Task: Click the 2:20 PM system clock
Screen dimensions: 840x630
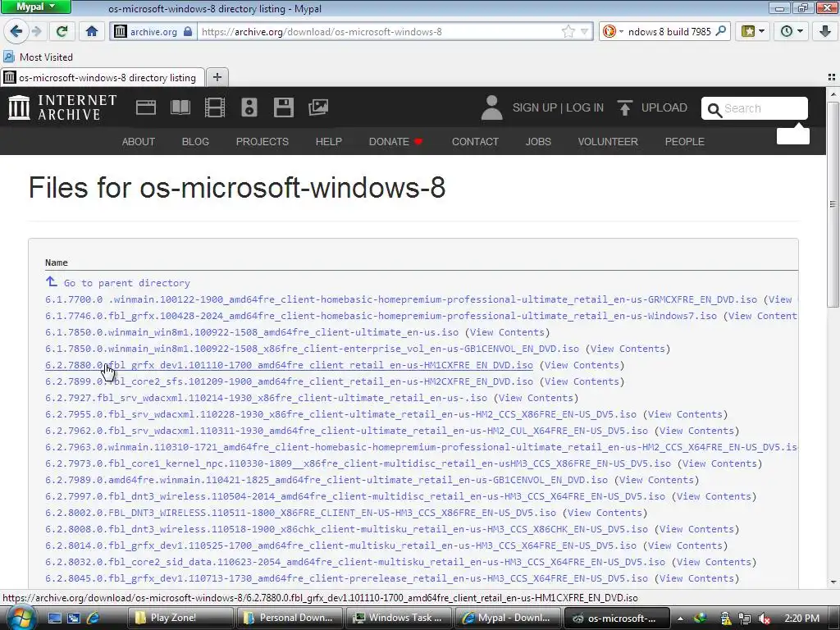Action: [802, 619]
